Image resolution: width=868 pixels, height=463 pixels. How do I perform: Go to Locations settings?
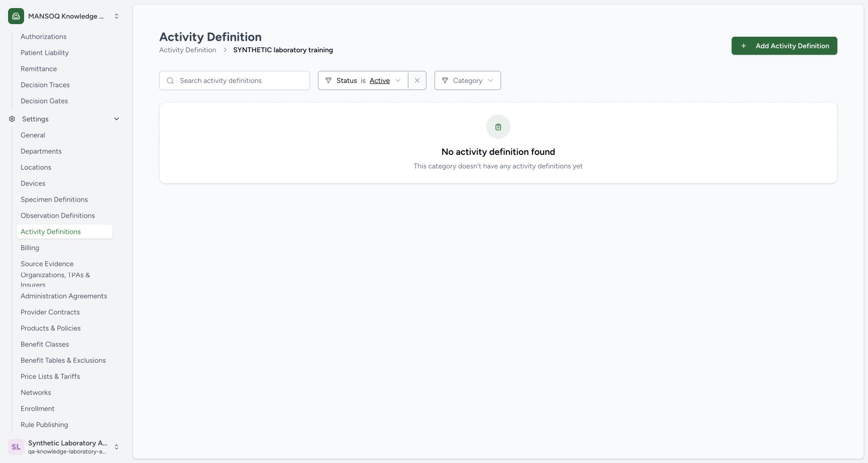pyautogui.click(x=36, y=167)
